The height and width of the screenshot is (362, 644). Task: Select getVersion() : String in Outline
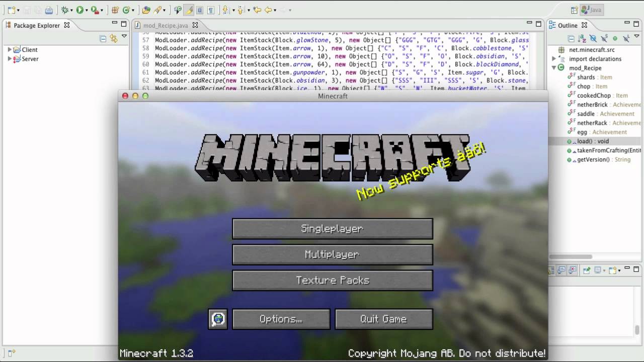(604, 159)
